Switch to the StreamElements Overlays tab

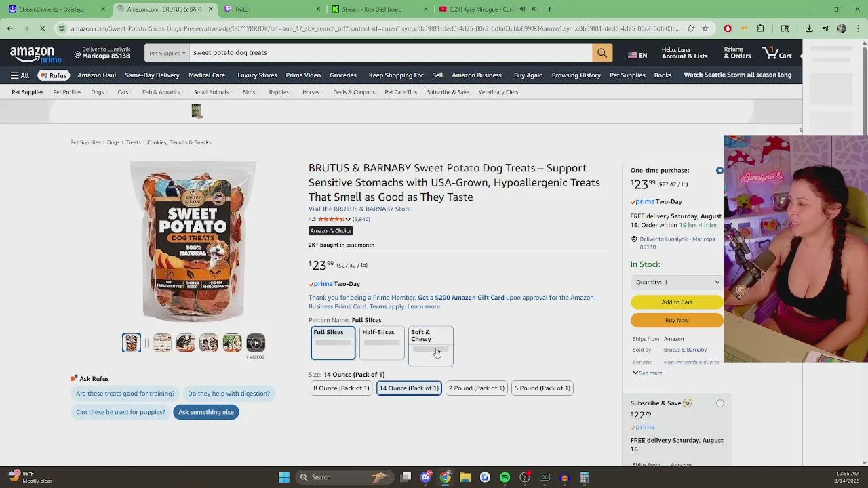(x=56, y=9)
